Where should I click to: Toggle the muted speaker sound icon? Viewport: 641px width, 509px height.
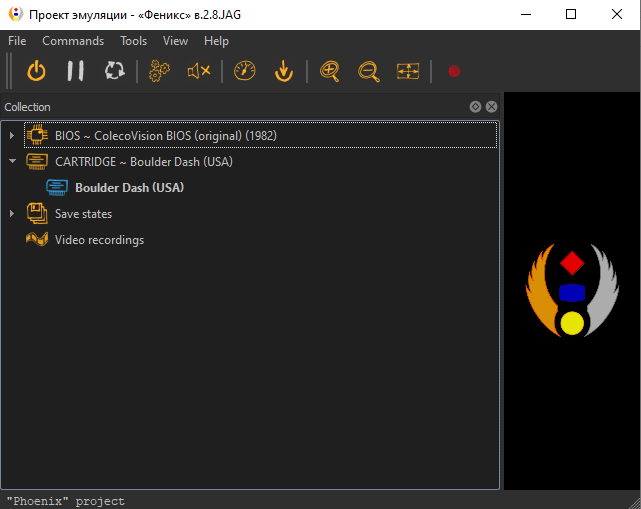click(199, 71)
